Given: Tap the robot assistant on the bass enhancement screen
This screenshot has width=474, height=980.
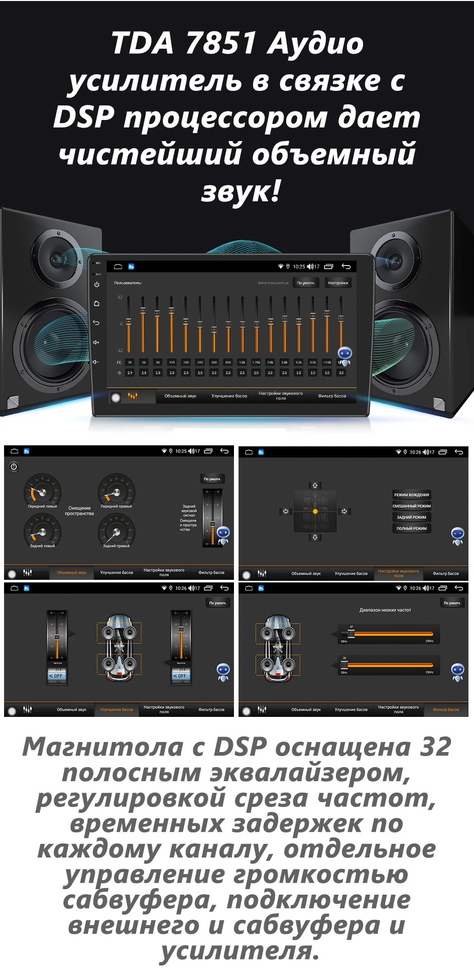Looking at the screenshot, I should (x=223, y=672).
